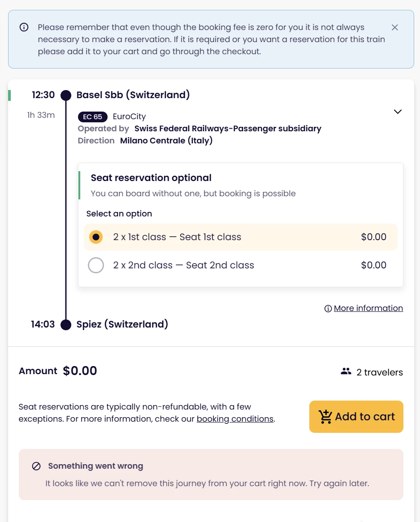Click the $0.00 price for 1st class

373,237
